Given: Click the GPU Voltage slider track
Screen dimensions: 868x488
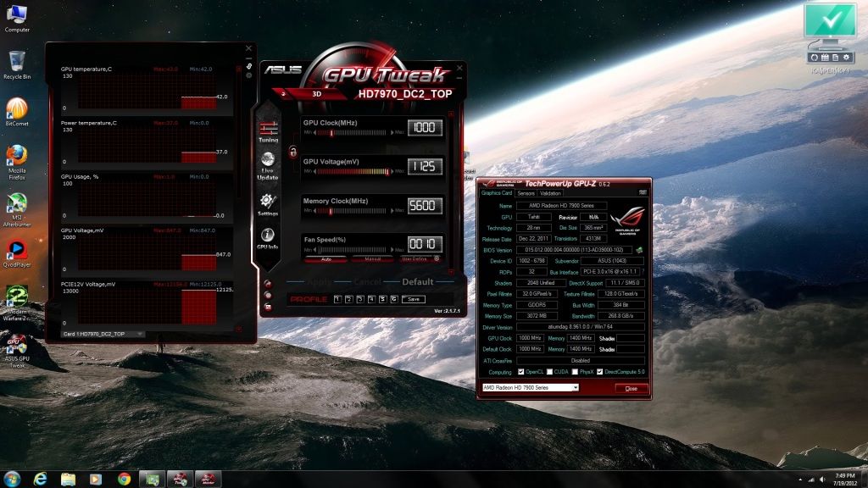Looking at the screenshot, I should tap(353, 171).
